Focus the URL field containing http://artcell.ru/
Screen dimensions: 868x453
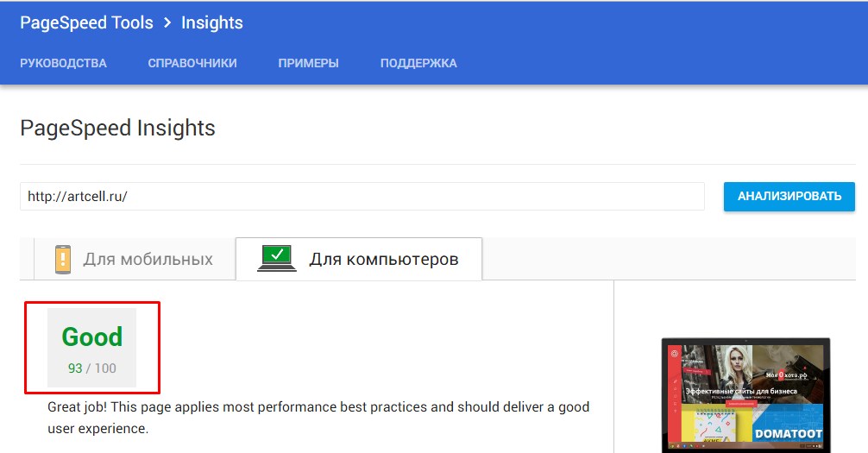tap(362, 197)
